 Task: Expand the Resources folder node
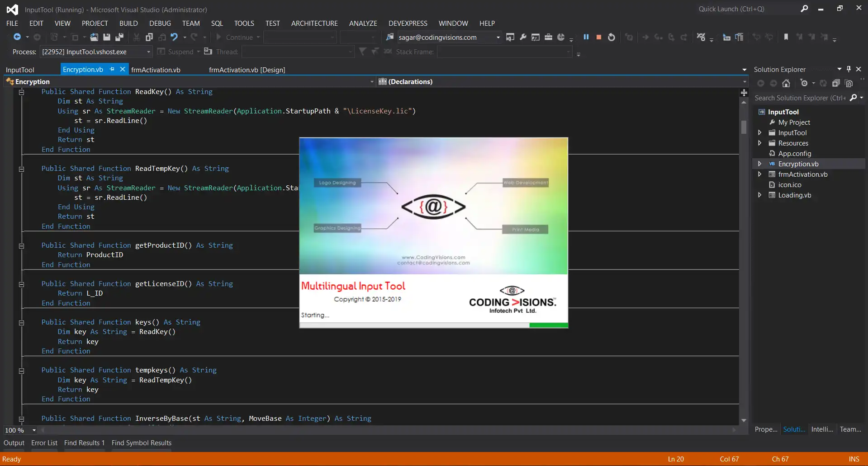(760, 143)
